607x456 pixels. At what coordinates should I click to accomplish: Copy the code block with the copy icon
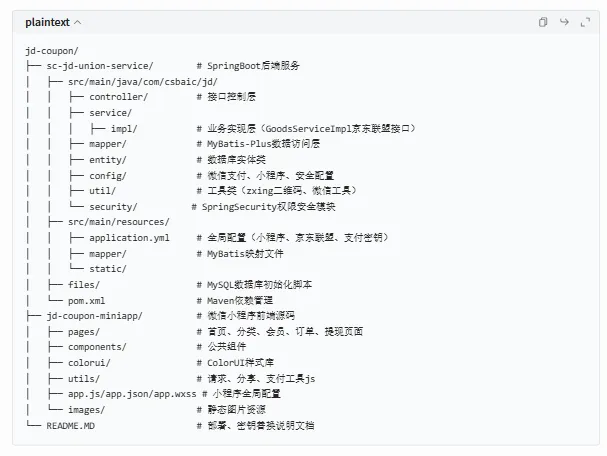coord(543,22)
